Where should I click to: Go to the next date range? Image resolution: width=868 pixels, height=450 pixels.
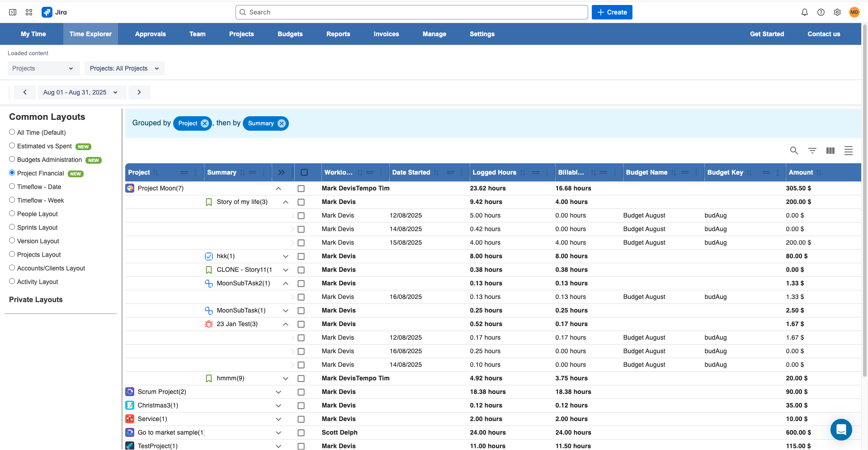point(139,92)
